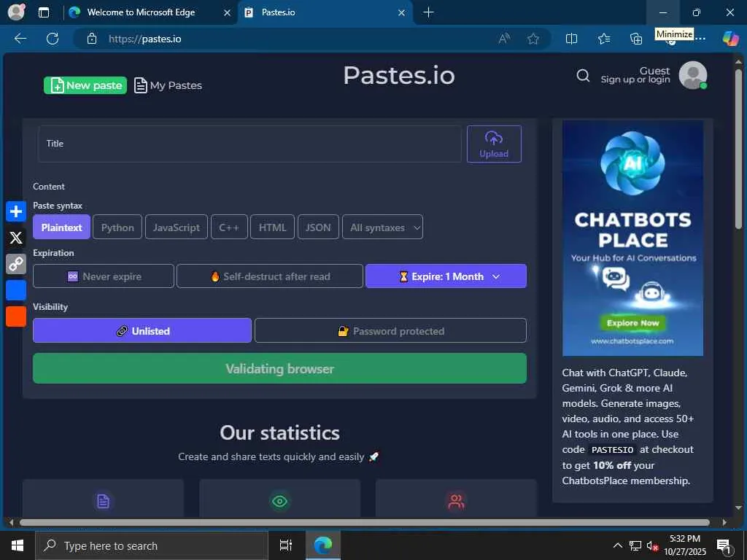Select Python paste syntax

click(117, 227)
